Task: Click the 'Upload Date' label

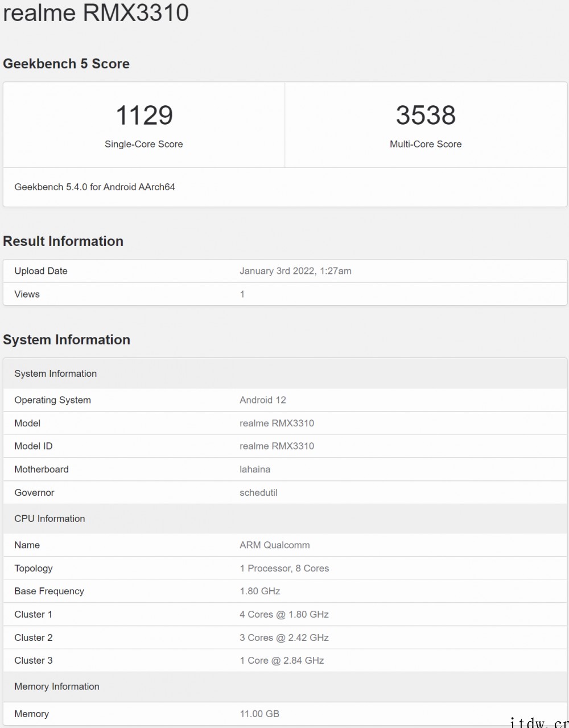Action: 41,271
